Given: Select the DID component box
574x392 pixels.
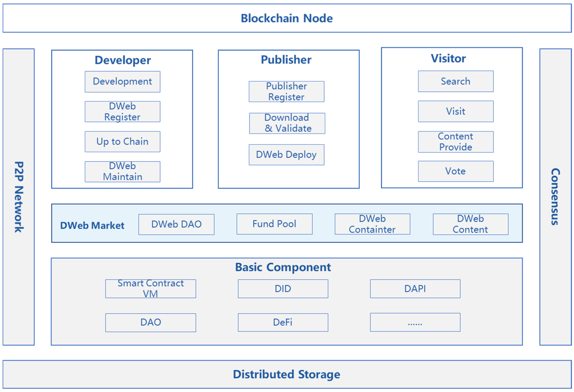Looking at the screenshot, I should pyautogui.click(x=283, y=289).
